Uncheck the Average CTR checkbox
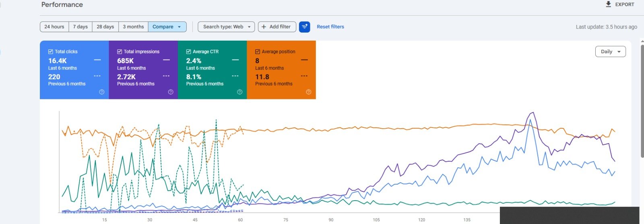 188,51
